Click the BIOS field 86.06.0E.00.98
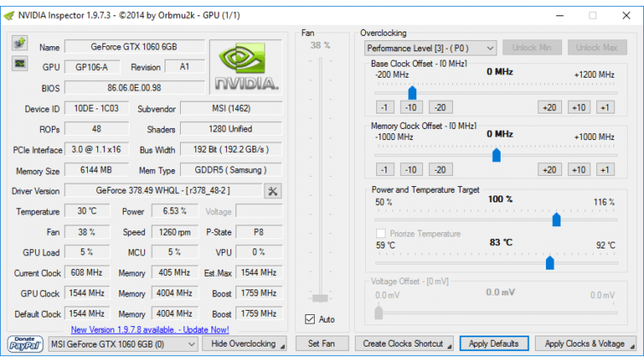Image resolution: width=644 pixels, height=362 pixels. tap(134, 88)
